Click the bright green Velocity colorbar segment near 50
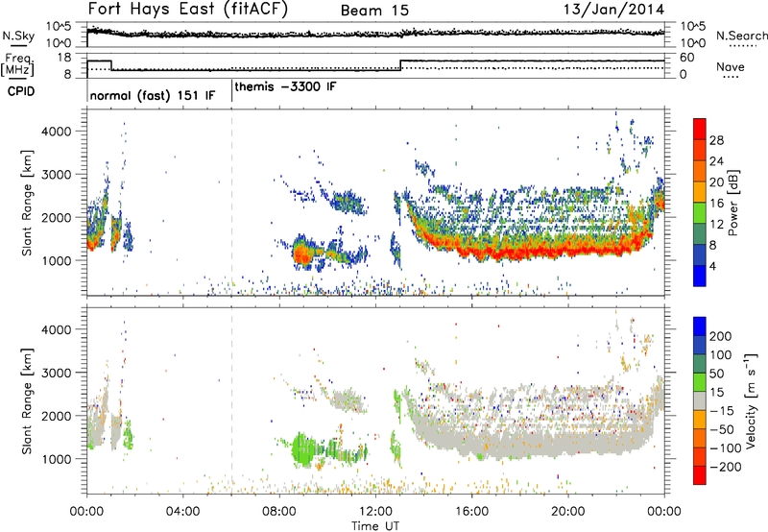This screenshot has height=532, width=768. pos(700,381)
